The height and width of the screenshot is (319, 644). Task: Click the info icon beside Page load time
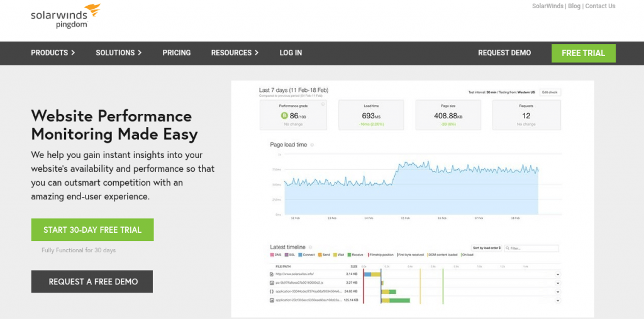[x=312, y=145]
